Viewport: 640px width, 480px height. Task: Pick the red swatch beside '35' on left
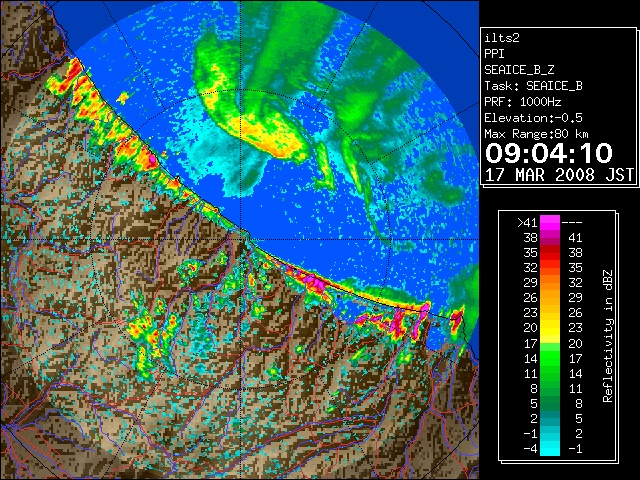(550, 253)
